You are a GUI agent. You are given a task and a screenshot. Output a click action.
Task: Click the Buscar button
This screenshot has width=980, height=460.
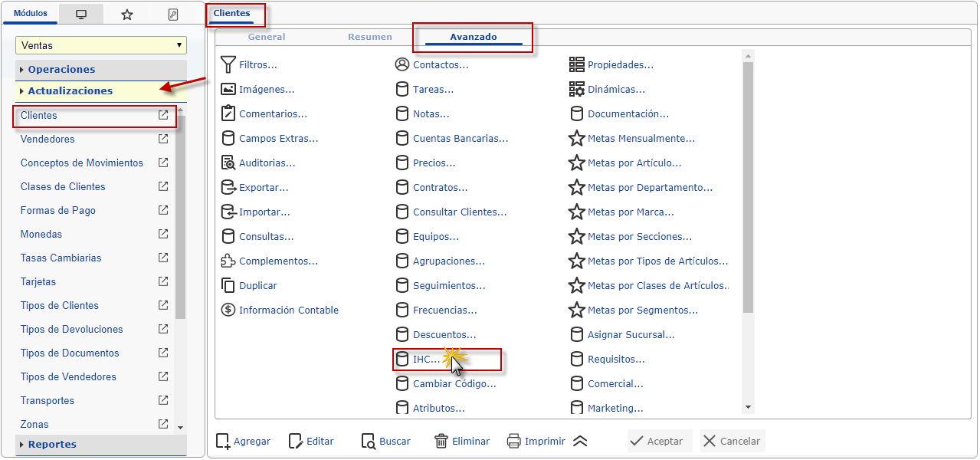pos(385,441)
